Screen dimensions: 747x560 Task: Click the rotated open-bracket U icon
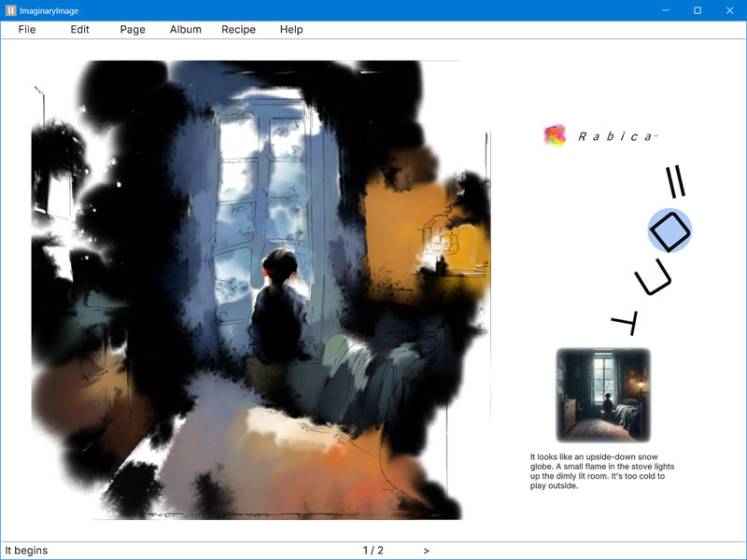(x=653, y=276)
